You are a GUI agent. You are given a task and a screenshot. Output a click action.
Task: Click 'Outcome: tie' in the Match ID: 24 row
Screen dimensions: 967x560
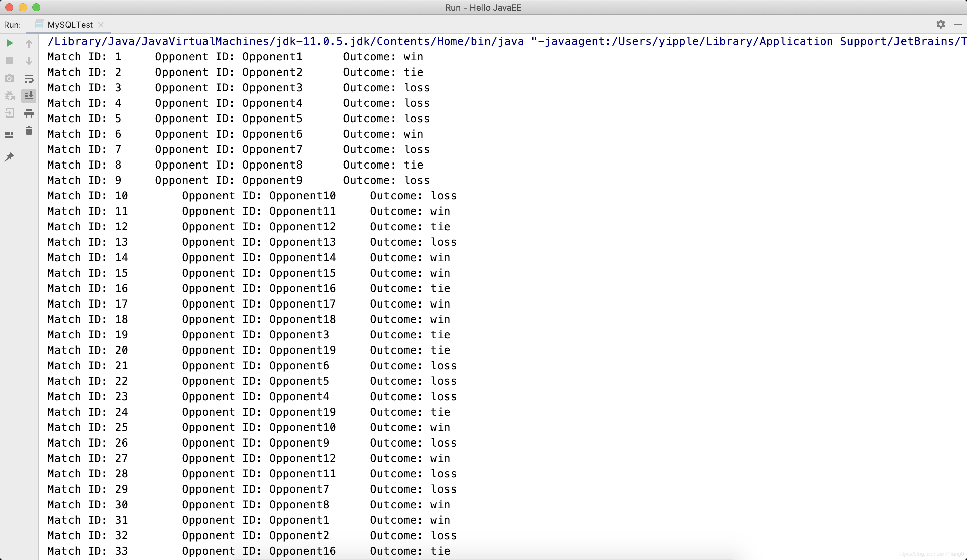(410, 412)
